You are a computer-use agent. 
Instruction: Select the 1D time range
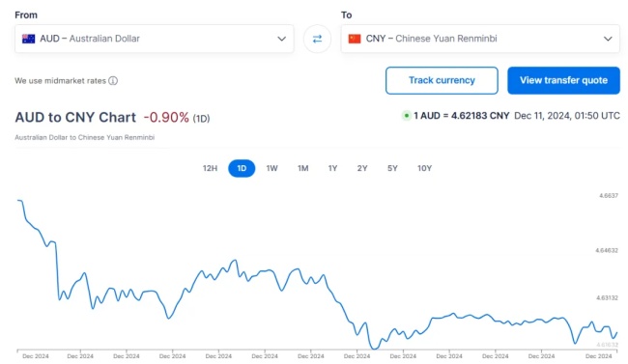[x=242, y=168]
